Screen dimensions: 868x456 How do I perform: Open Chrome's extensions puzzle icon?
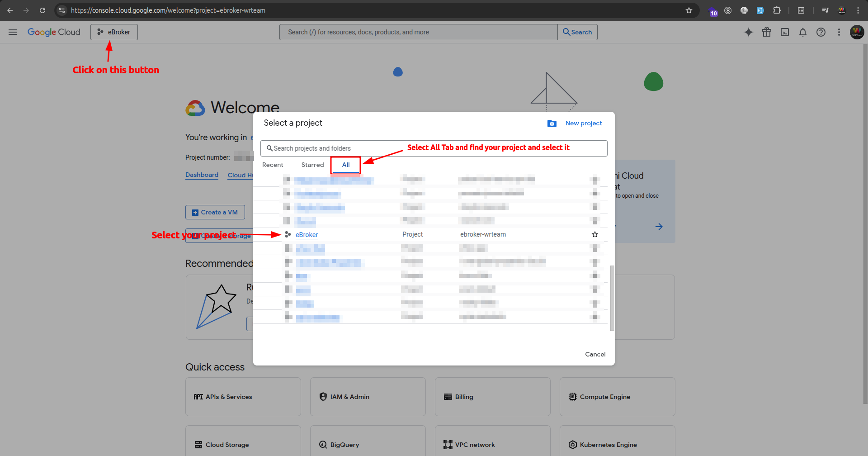point(777,10)
